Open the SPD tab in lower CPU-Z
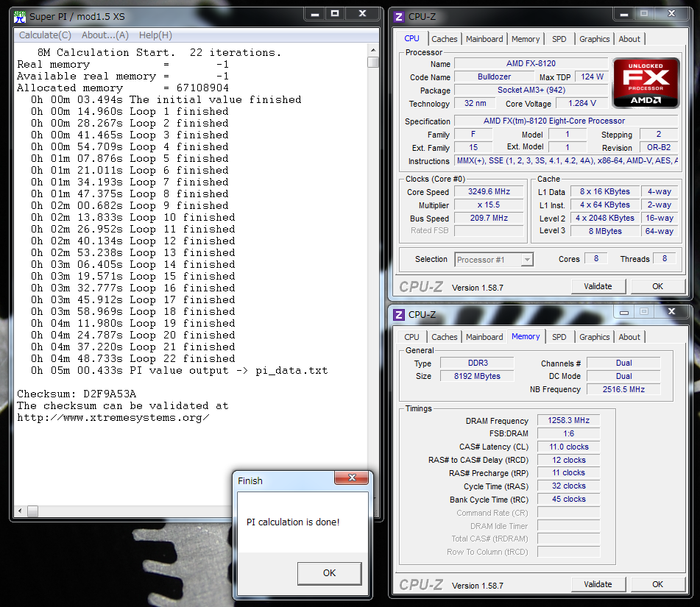 pyautogui.click(x=559, y=338)
